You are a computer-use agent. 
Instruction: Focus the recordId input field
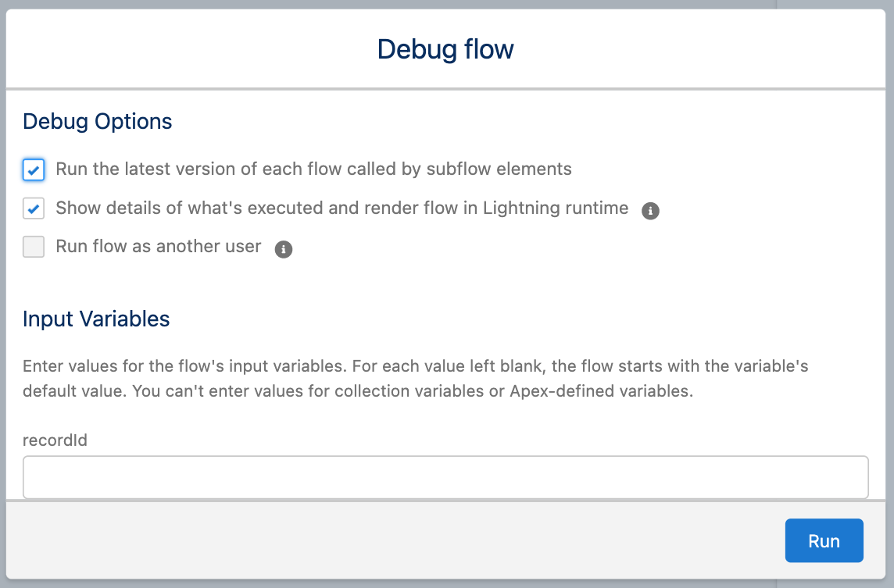pyautogui.click(x=445, y=477)
